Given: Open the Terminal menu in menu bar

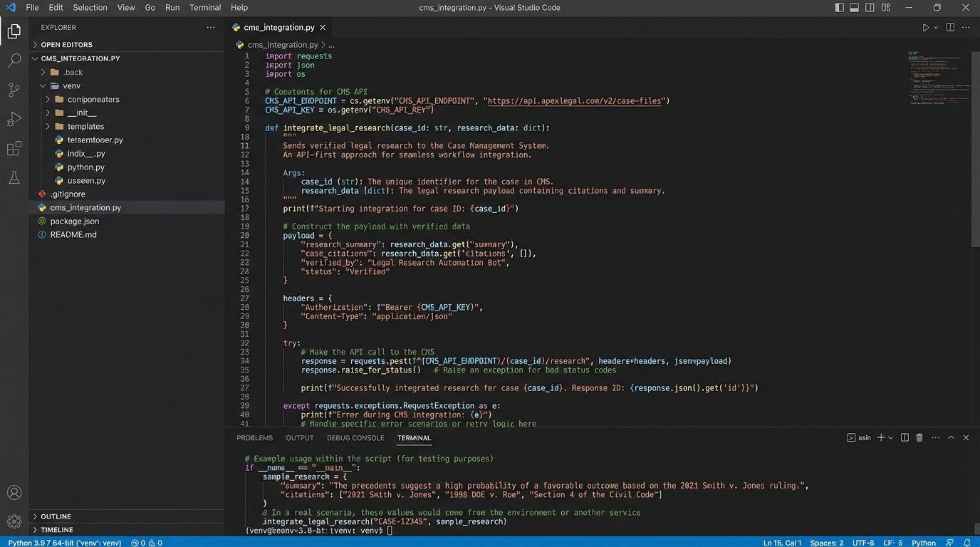Looking at the screenshot, I should pos(204,8).
